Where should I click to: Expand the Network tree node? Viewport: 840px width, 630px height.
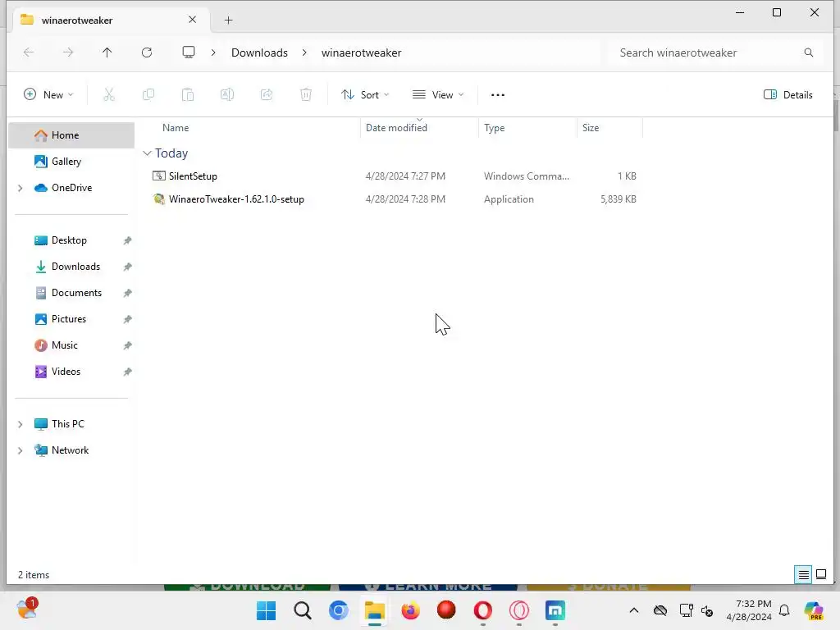click(21, 450)
